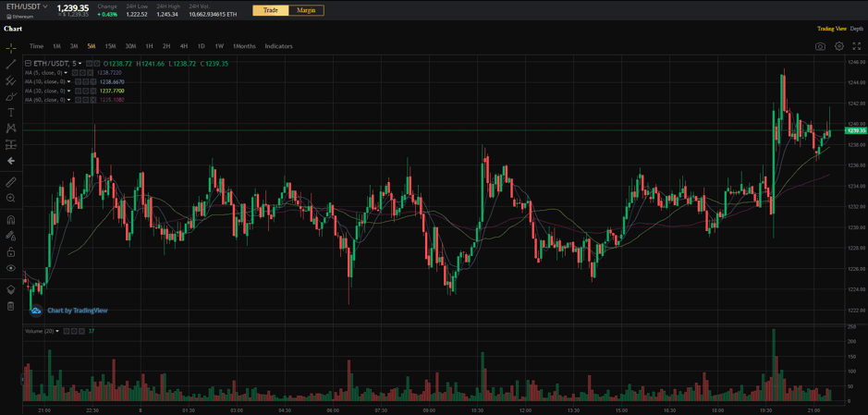Take a chart snapshot with camera icon
868x415 pixels.
pos(820,46)
